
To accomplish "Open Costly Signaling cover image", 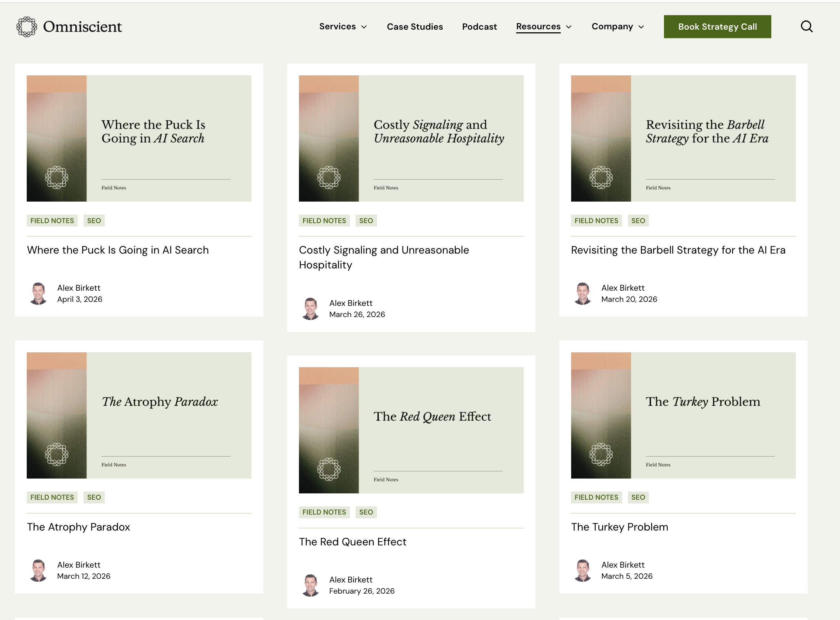I will [x=411, y=138].
